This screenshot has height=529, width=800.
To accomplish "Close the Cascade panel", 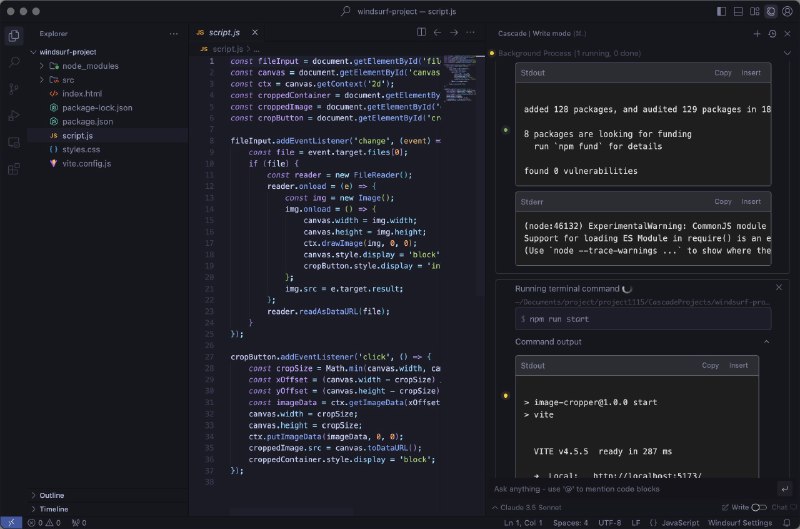I will [x=787, y=34].
